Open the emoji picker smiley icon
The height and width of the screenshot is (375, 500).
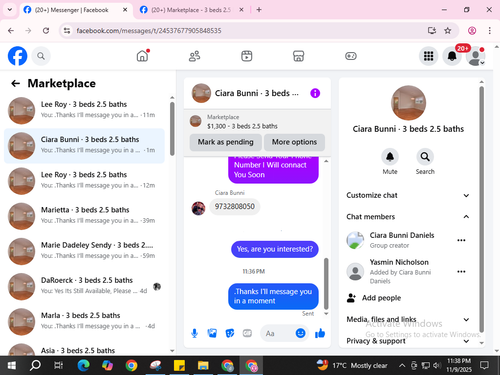[x=300, y=333]
